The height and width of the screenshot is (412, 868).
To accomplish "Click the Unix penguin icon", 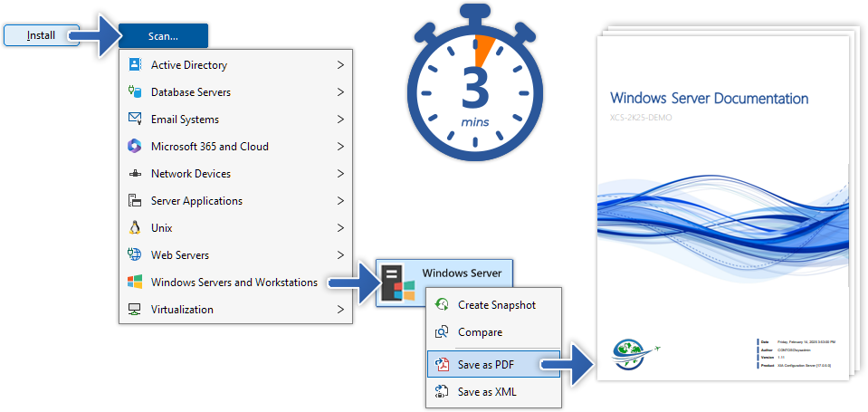I will [135, 227].
